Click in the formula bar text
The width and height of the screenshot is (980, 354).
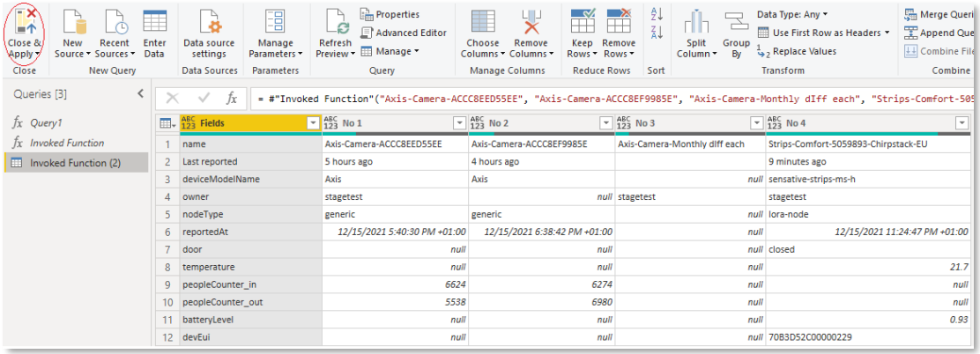(612, 98)
